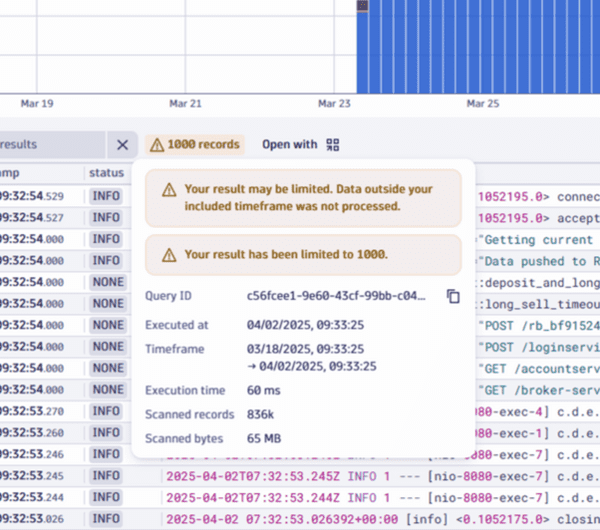Image resolution: width=600 pixels, height=530 pixels.
Task: Sort by the status column header
Action: click(105, 173)
